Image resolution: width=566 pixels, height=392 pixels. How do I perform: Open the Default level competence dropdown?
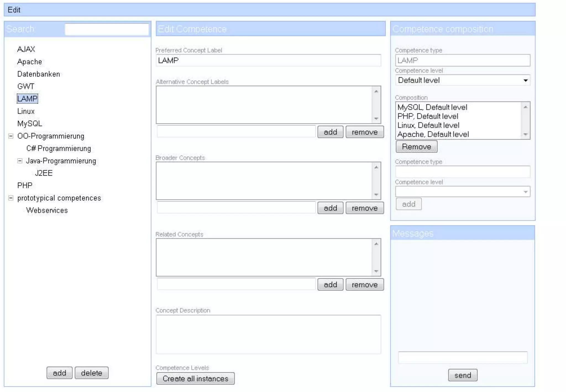point(463,80)
